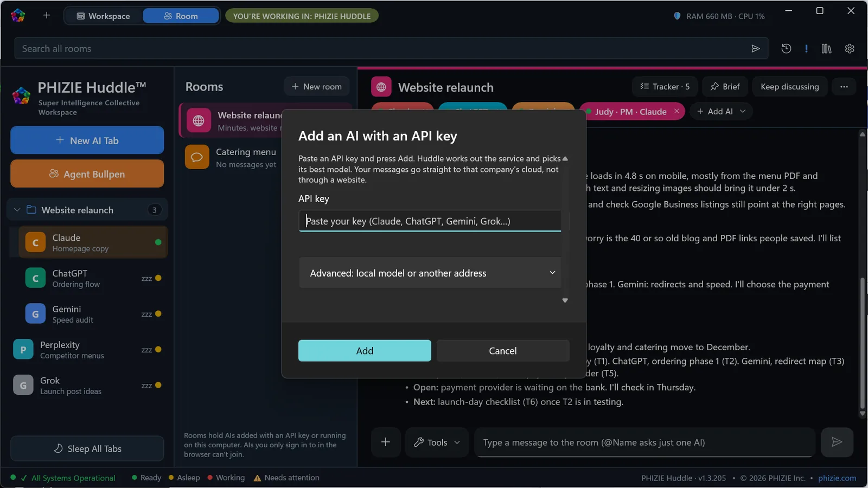
Task: Remove Judy PM Claude chip with X
Action: (x=676, y=111)
